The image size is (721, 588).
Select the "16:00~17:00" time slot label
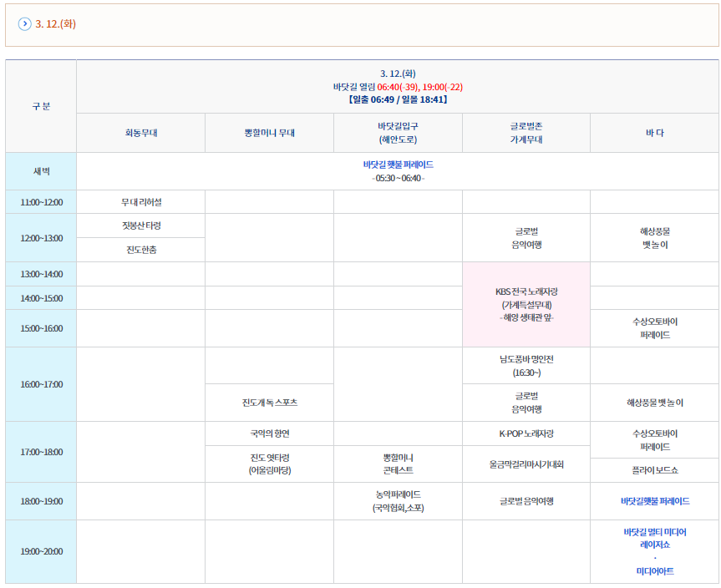(41, 384)
